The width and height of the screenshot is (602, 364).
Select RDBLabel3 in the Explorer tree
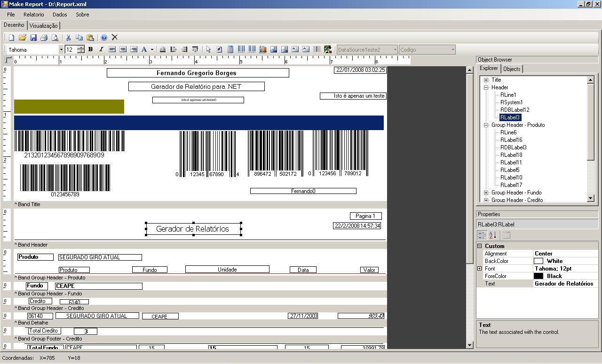click(x=514, y=147)
